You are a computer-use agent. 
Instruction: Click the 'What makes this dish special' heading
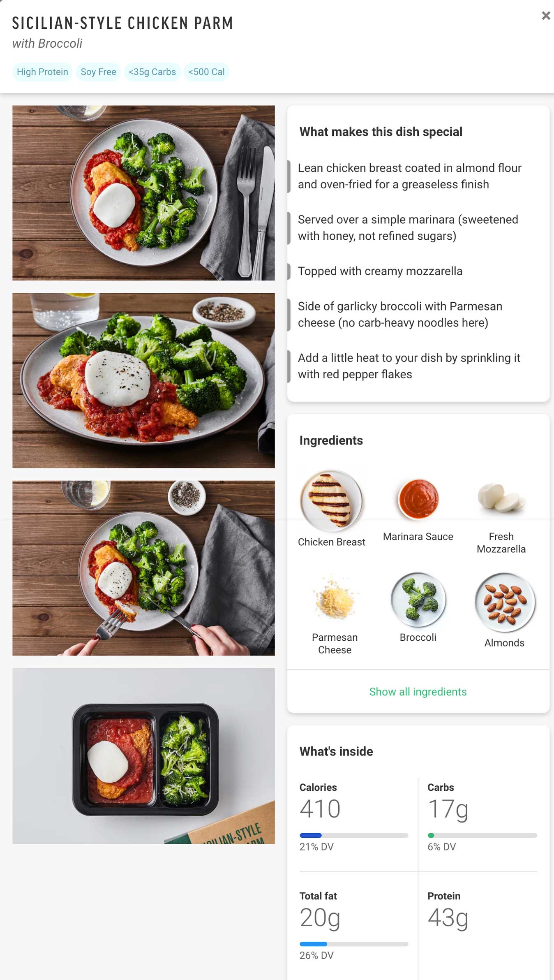381,132
